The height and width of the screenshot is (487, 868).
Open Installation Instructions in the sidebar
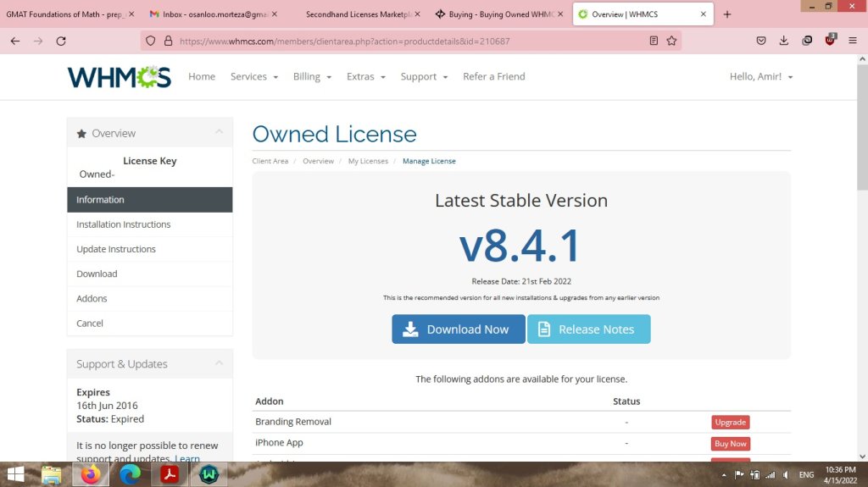coord(149,224)
